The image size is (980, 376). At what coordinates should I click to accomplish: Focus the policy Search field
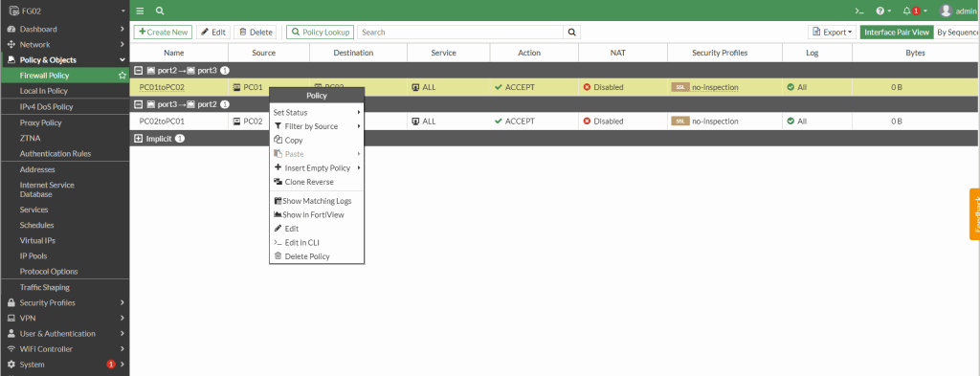[460, 32]
